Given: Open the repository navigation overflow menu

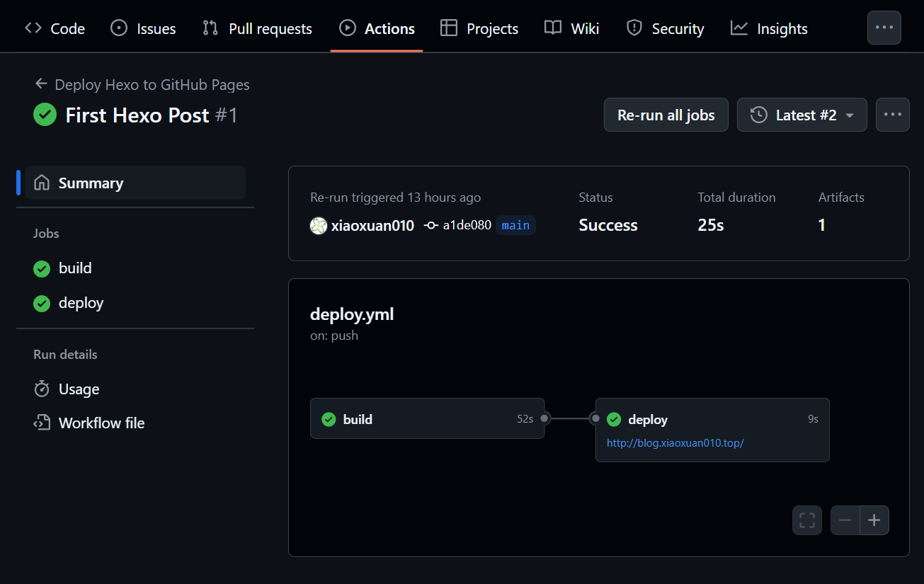Looking at the screenshot, I should click(884, 27).
